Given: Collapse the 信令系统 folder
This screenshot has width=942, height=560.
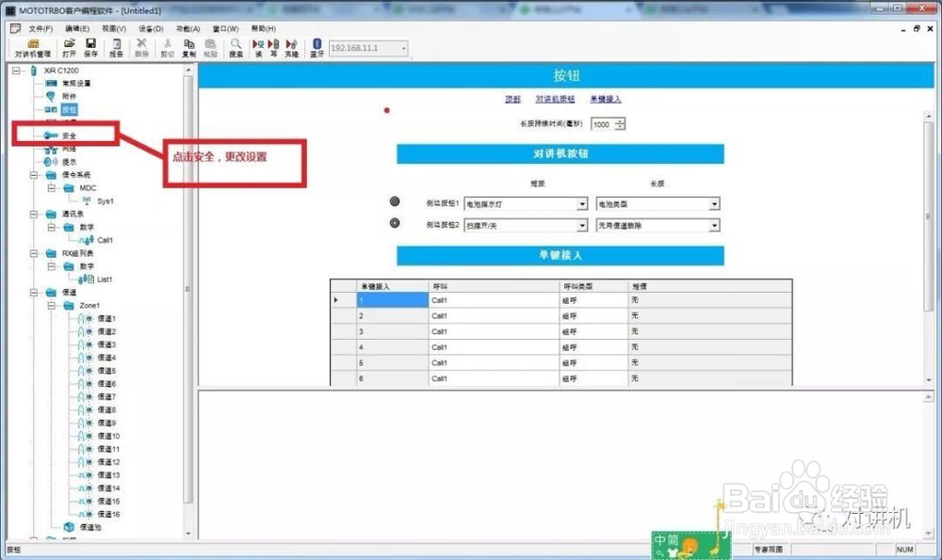Looking at the screenshot, I should [34, 175].
